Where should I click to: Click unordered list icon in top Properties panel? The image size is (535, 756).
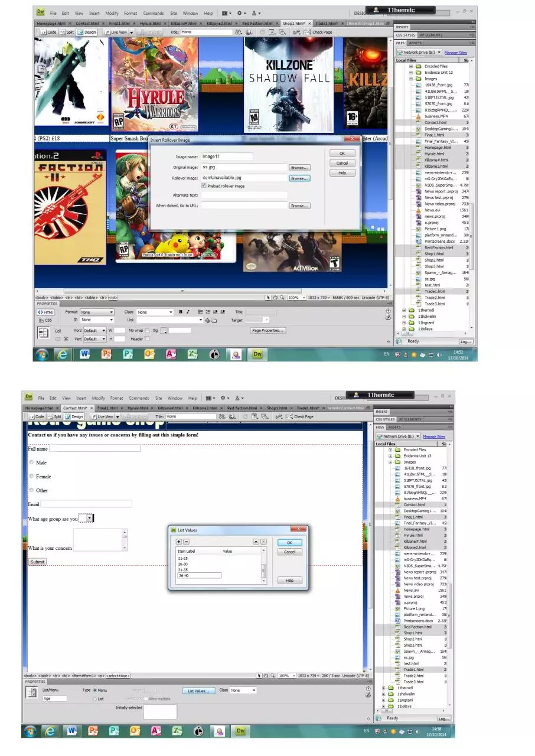(201, 312)
